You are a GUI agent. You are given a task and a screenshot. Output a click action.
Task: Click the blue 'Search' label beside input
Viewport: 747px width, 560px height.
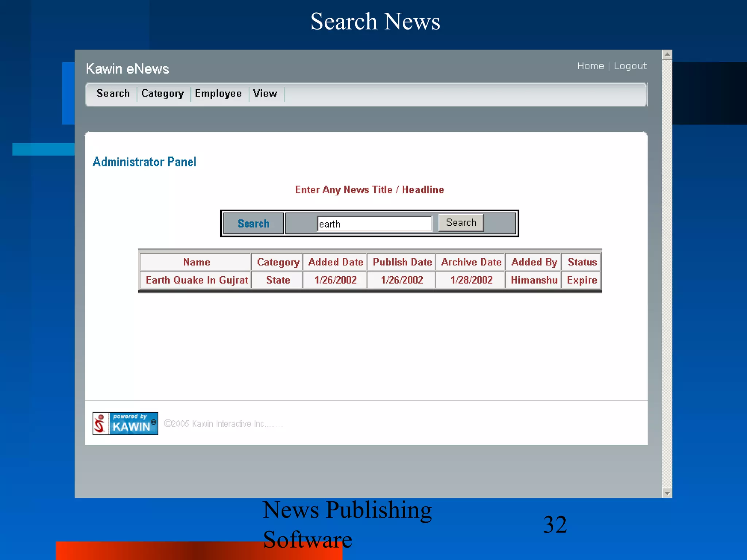(x=253, y=223)
